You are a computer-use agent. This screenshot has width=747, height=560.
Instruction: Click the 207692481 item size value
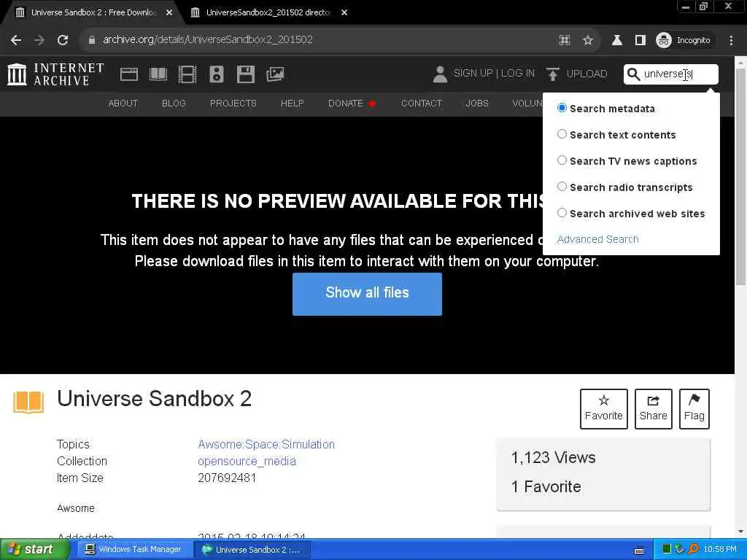pos(227,478)
